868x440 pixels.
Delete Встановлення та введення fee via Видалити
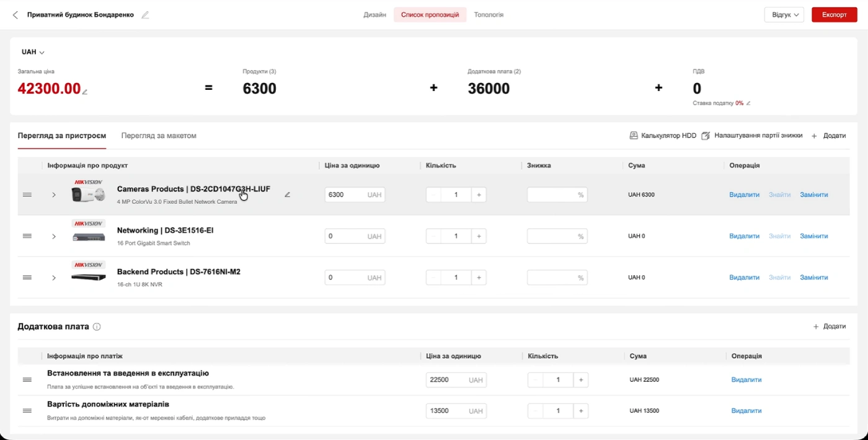tap(746, 380)
